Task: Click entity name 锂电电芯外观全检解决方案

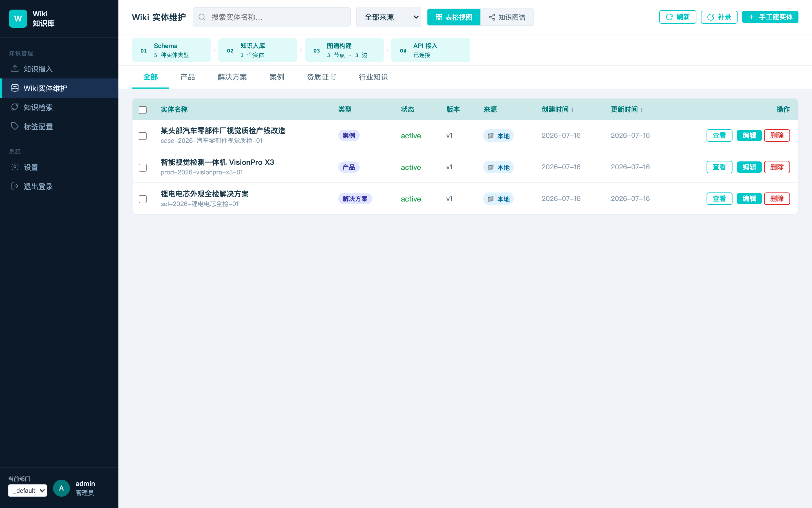Action: pos(204,194)
